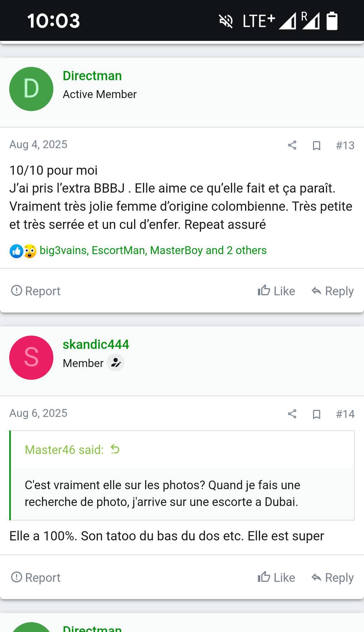
Task: Reply to skandic444's post #14
Action: click(332, 577)
